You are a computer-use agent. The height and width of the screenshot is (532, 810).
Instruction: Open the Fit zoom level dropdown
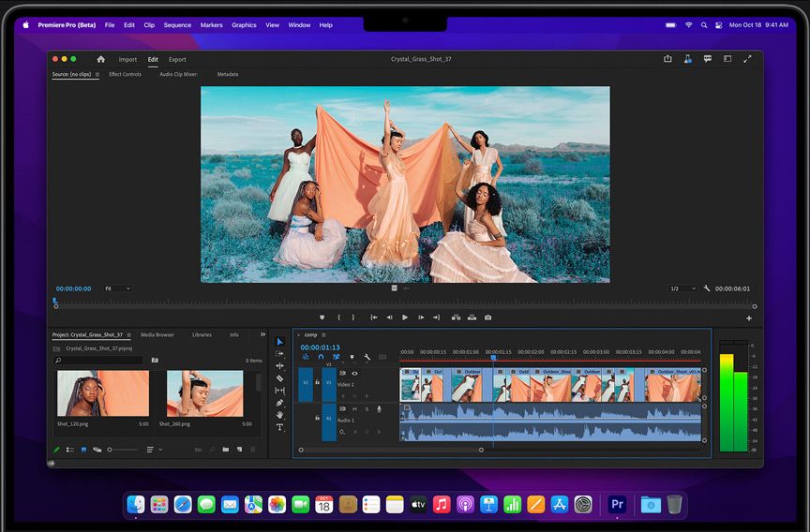(x=117, y=288)
